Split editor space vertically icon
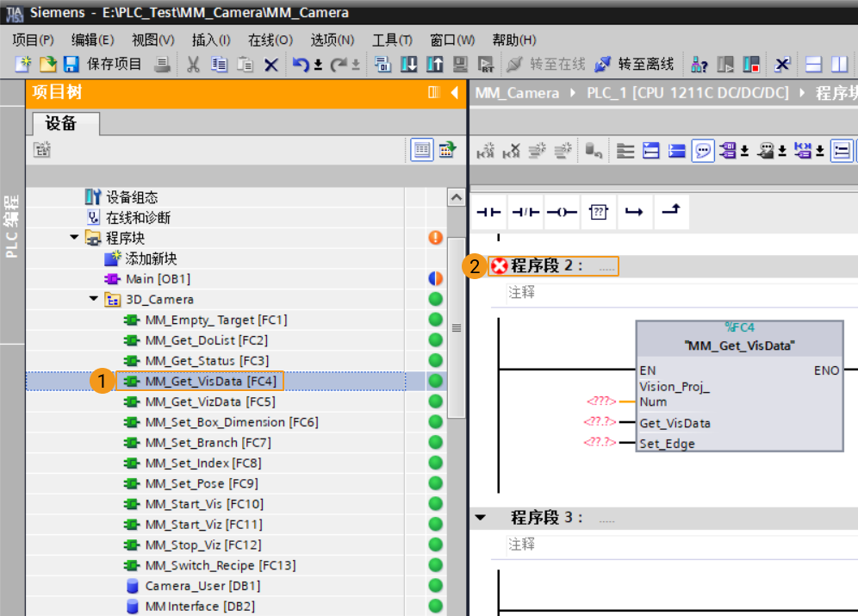Screen dimensions: 858x616 (x=839, y=64)
